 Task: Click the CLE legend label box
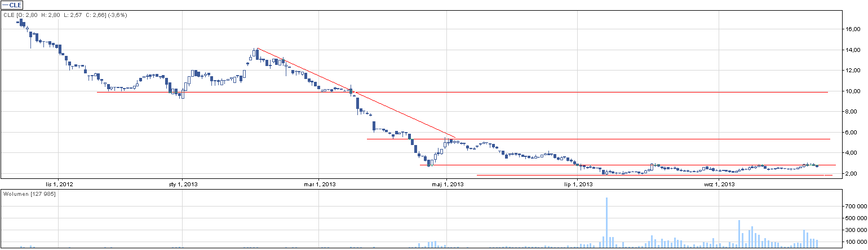(x=12, y=5)
